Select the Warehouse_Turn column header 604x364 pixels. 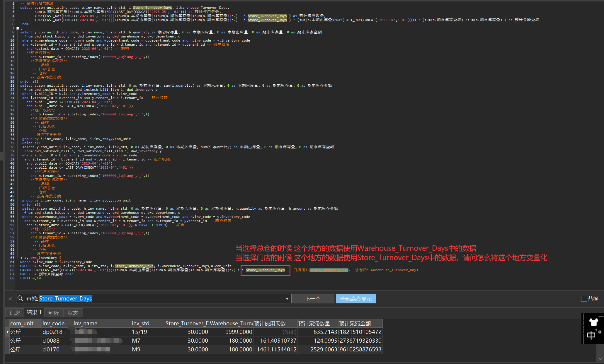click(x=231, y=323)
